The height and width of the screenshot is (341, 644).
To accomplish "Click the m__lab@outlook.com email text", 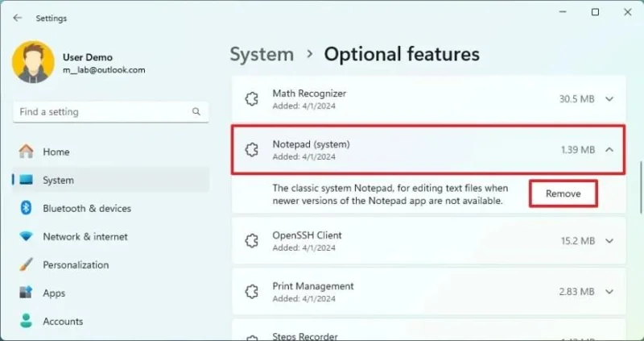I will (x=104, y=70).
